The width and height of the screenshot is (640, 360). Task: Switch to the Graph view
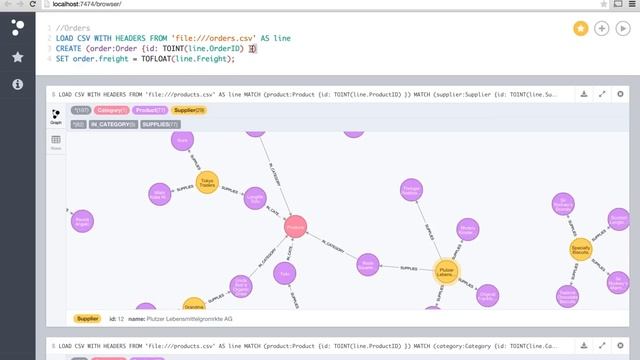(56, 117)
